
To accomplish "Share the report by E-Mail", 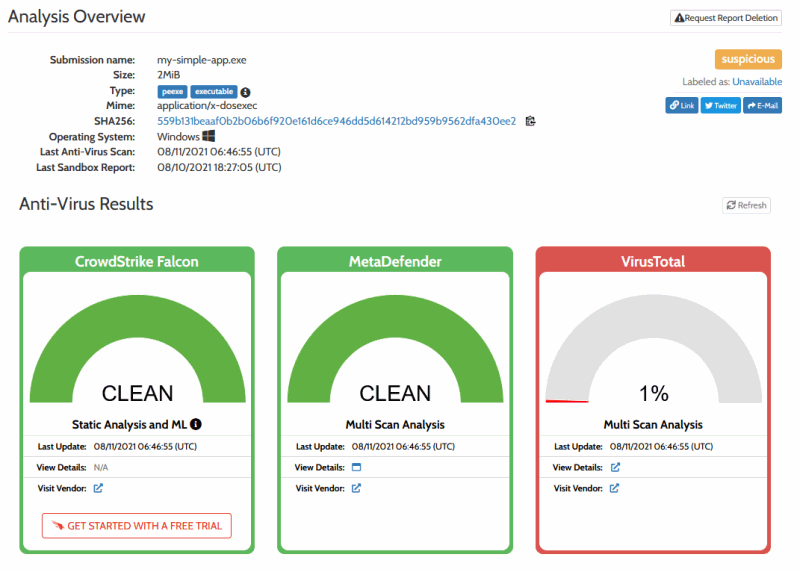I will (762, 106).
